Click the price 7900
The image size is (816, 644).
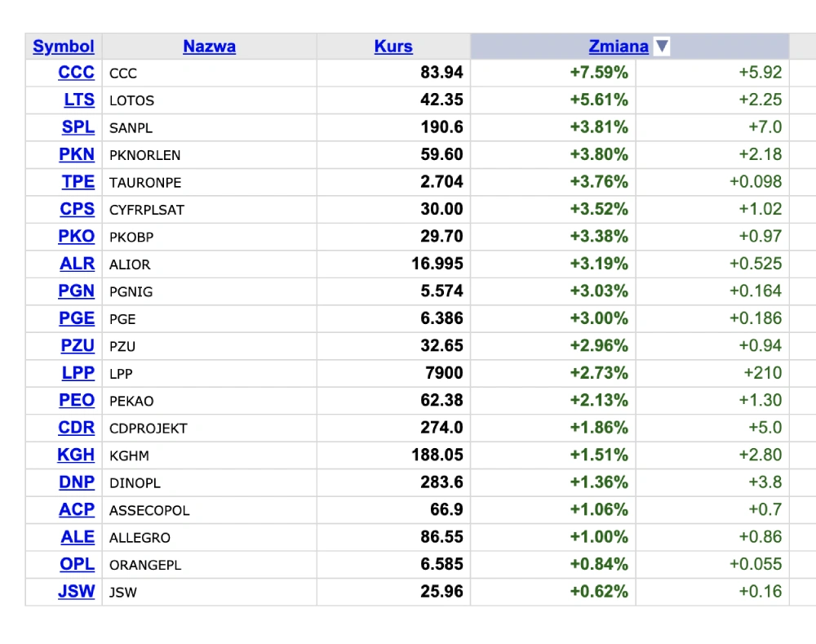click(x=444, y=373)
